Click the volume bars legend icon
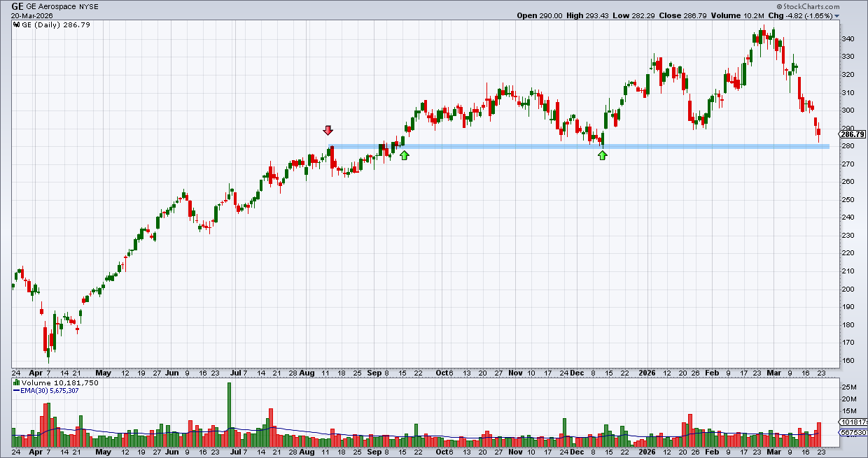Image resolution: width=868 pixels, height=458 pixels. [16, 383]
